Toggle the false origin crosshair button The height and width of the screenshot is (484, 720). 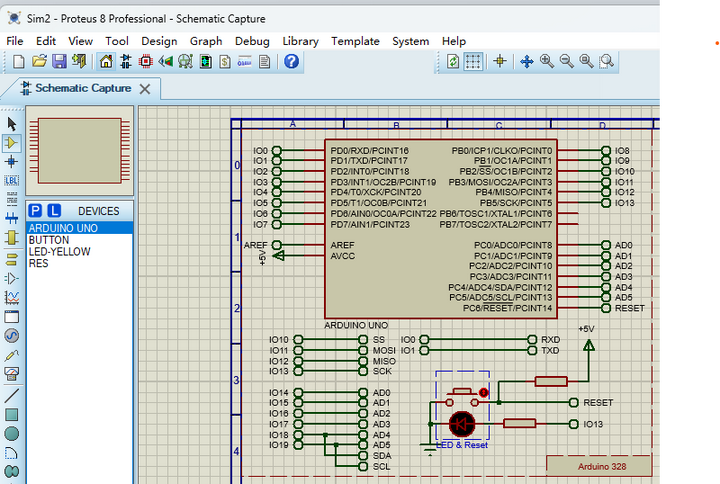point(500,62)
